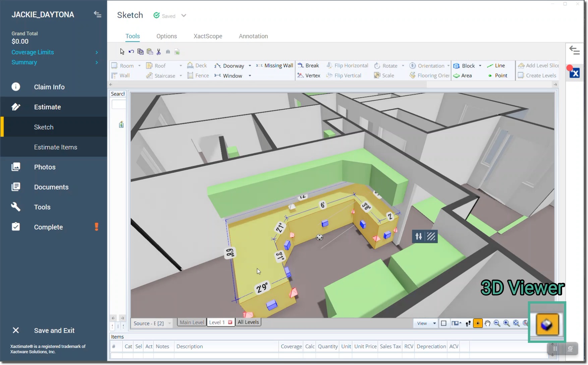Click the Undo arrow icon

131,52
